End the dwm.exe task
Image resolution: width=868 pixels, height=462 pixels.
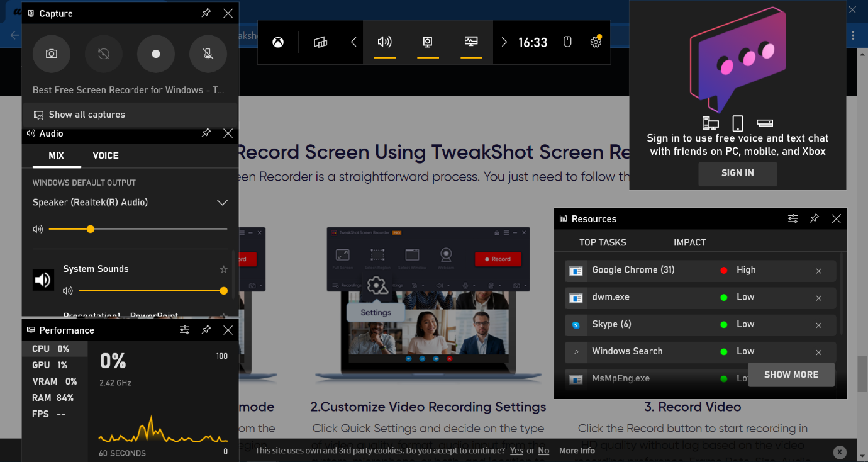[818, 298]
